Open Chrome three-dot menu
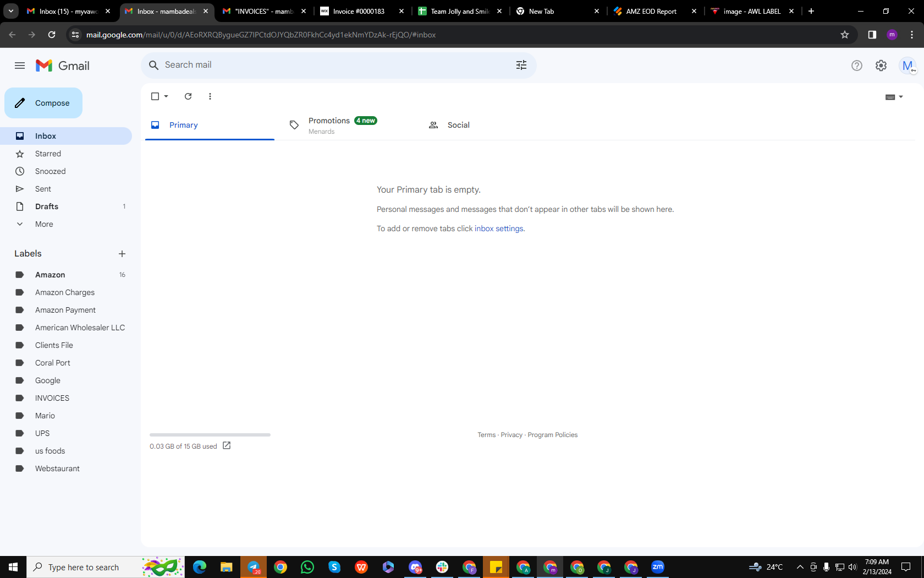Viewport: 924px width, 578px height. pyautogui.click(x=912, y=35)
